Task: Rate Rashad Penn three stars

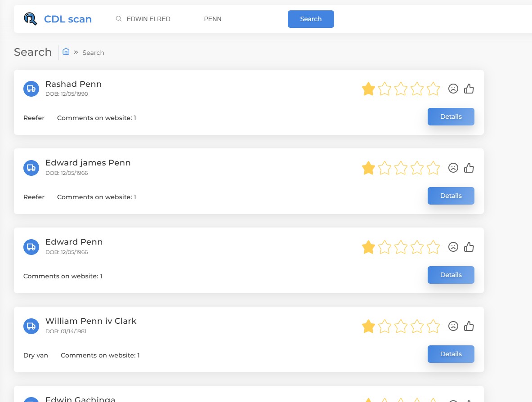Action: (401, 89)
